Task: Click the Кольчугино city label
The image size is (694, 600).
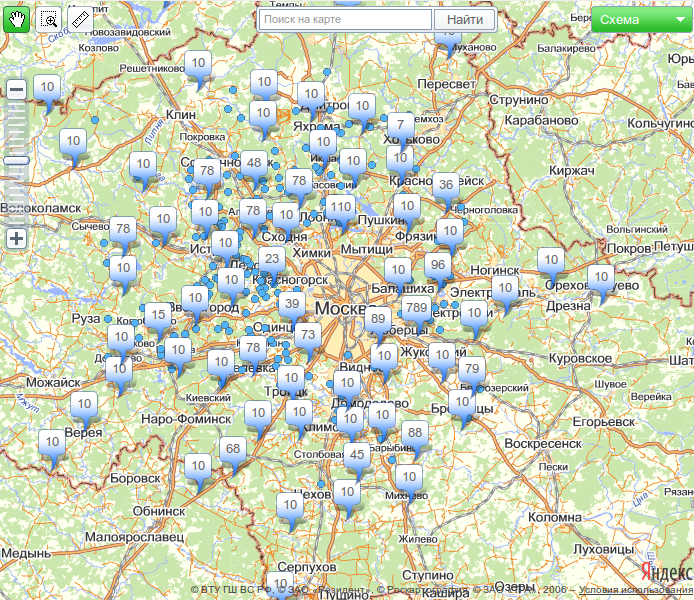Action: click(x=660, y=123)
